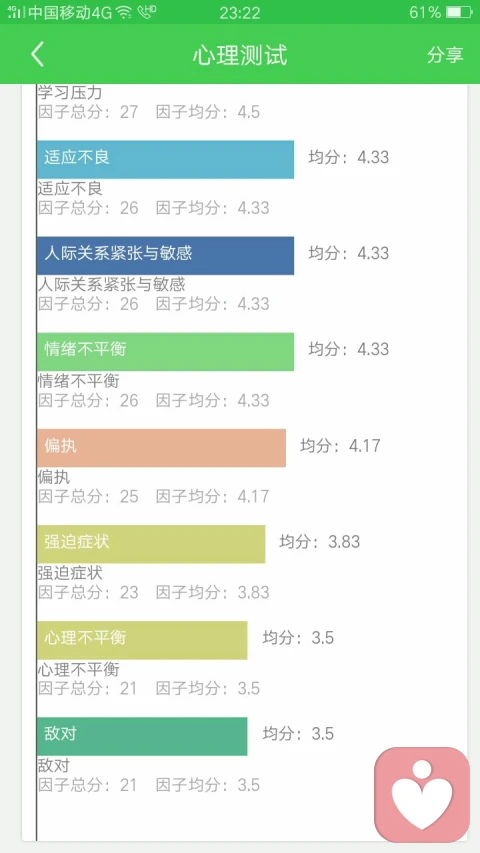Select the green 情绪不平衡 bar

[x=165, y=351]
